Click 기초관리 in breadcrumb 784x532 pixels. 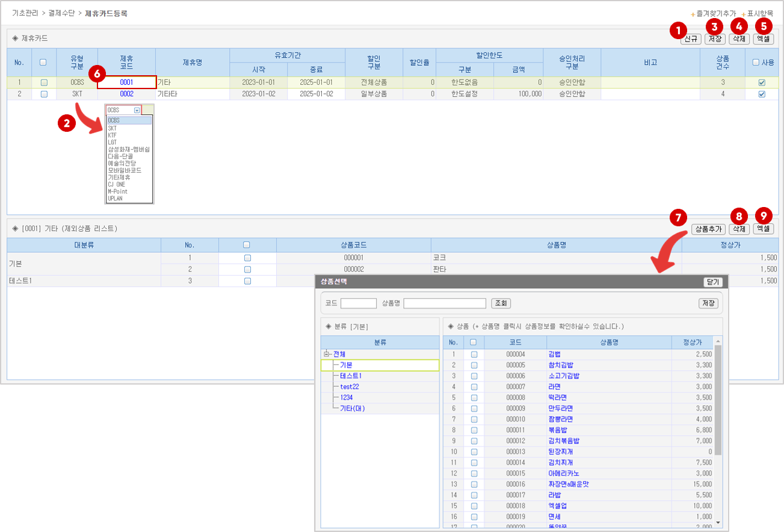click(25, 13)
